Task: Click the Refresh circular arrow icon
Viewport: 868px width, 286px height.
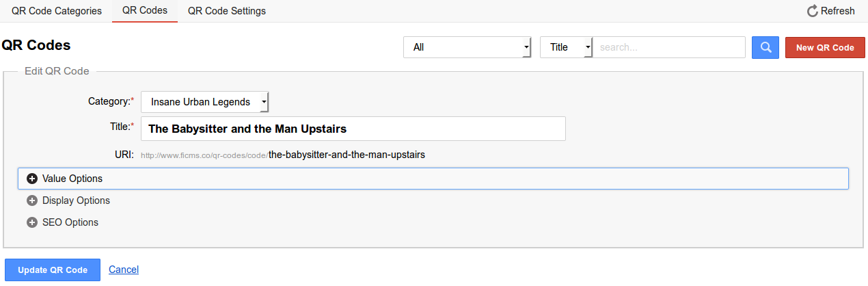Action: click(813, 11)
